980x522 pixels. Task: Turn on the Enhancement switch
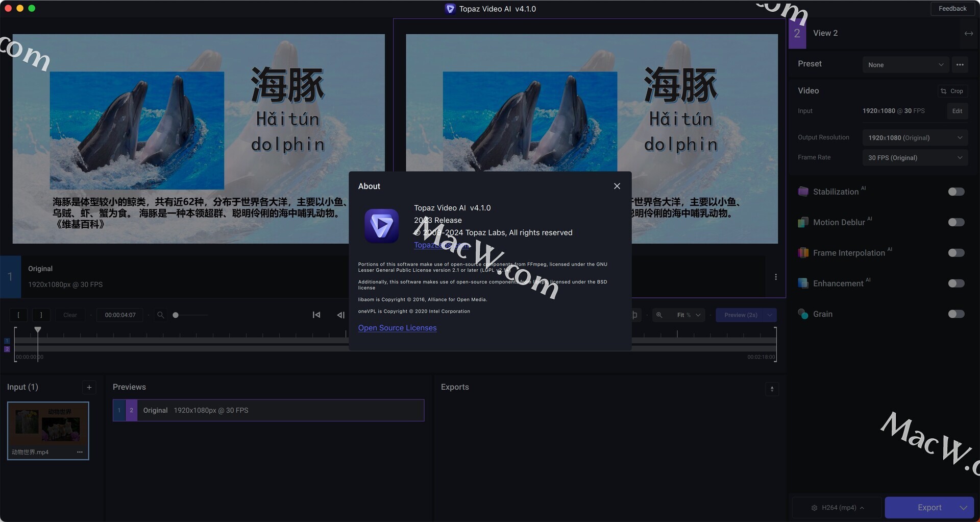pyautogui.click(x=956, y=283)
